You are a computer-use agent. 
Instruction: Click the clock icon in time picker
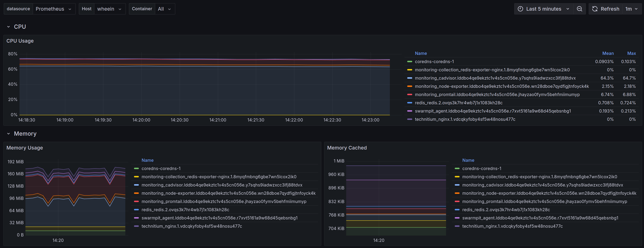click(x=520, y=9)
